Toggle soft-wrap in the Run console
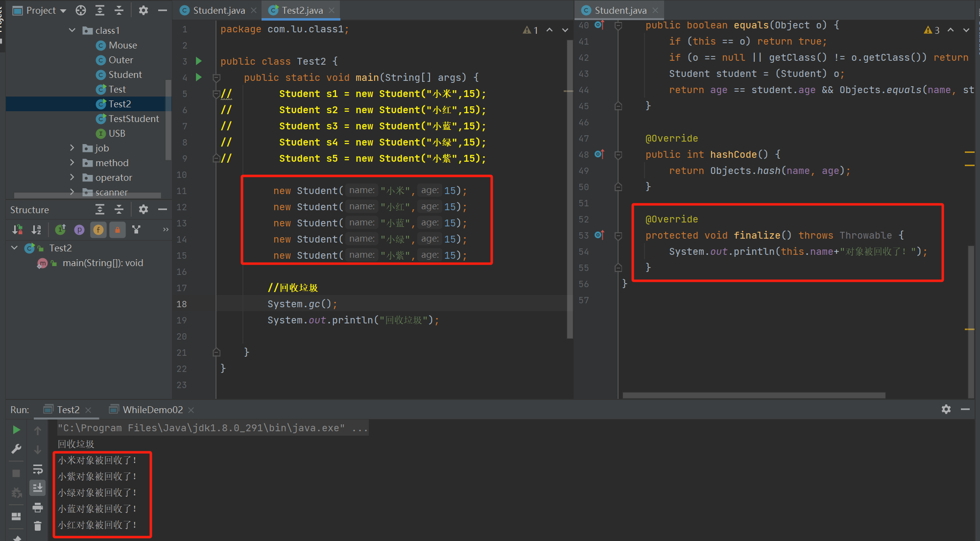 pos(38,469)
